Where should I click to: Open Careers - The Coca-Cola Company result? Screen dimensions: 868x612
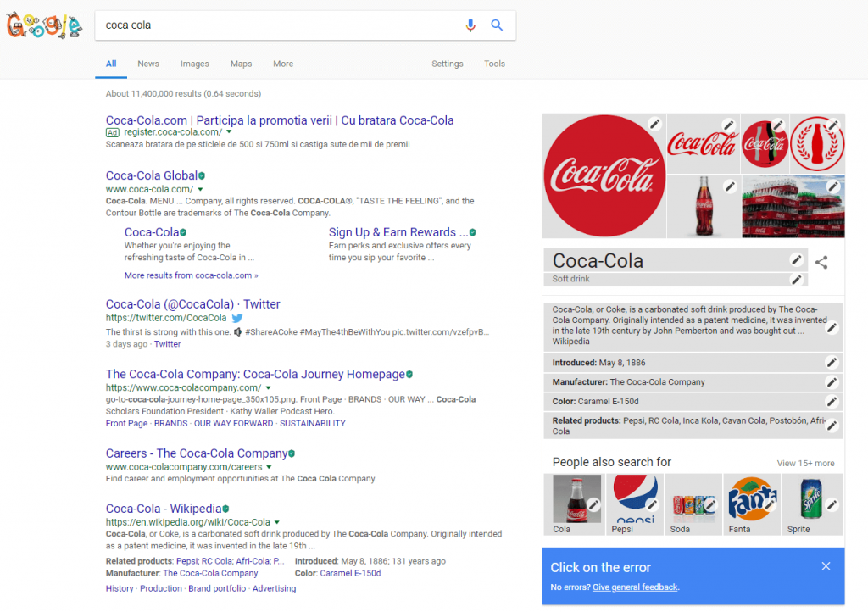click(x=197, y=453)
